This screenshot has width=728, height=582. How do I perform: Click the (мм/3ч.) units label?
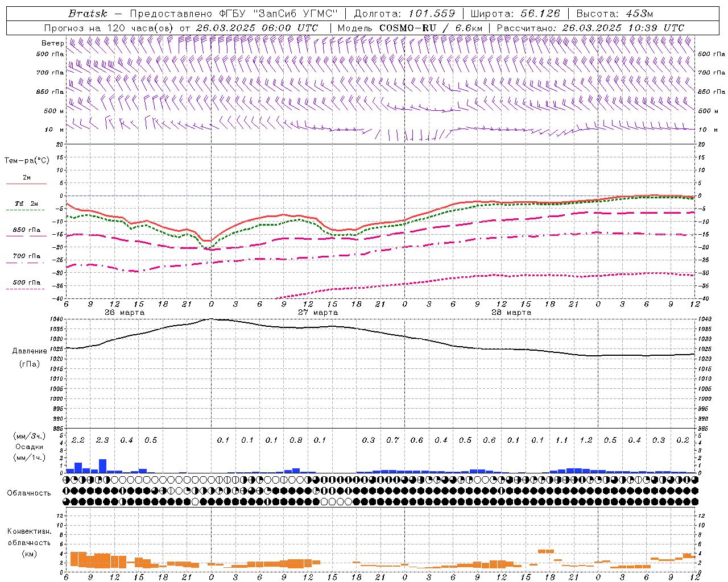pyautogui.click(x=30, y=436)
